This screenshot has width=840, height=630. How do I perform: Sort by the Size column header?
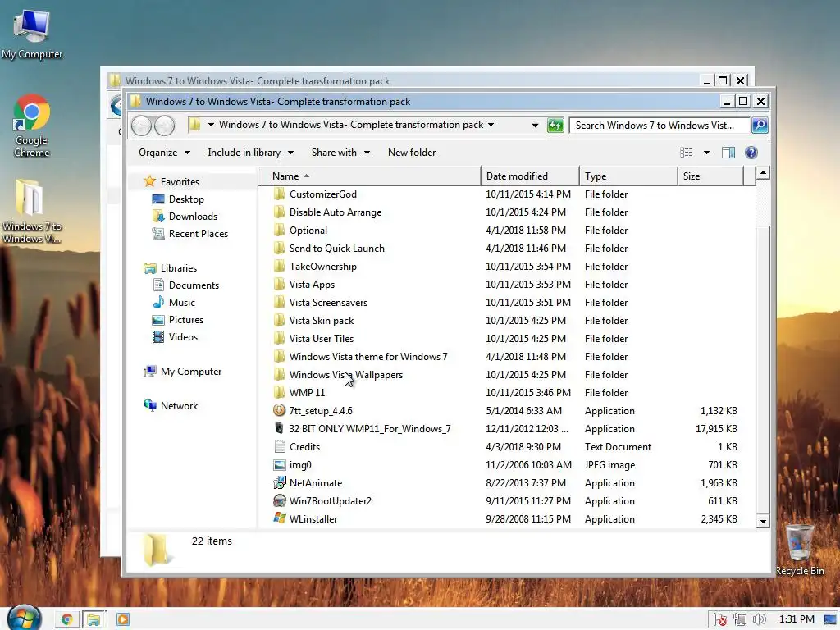coord(711,176)
